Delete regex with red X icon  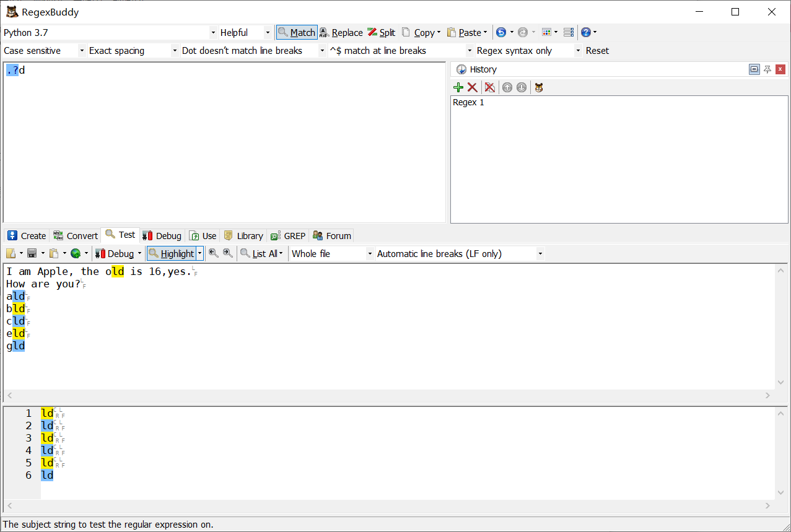pyautogui.click(x=472, y=88)
